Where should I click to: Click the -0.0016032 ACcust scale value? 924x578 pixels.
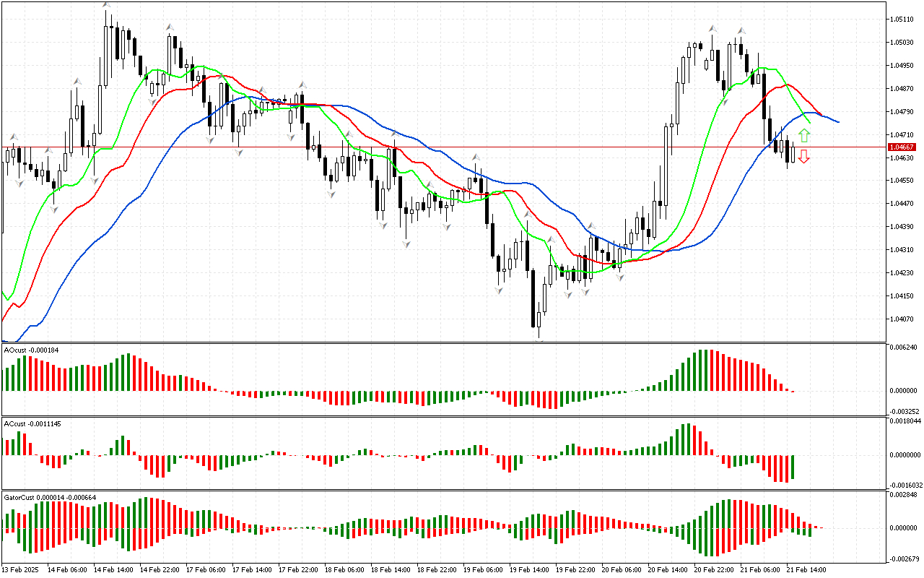[905, 485]
